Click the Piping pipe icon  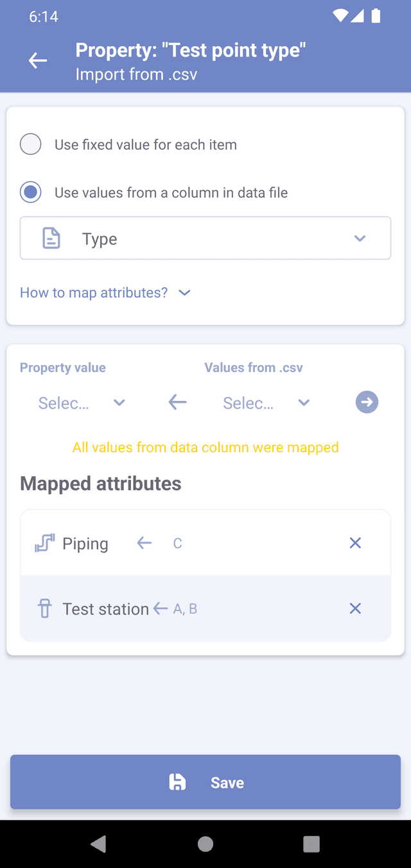click(44, 544)
